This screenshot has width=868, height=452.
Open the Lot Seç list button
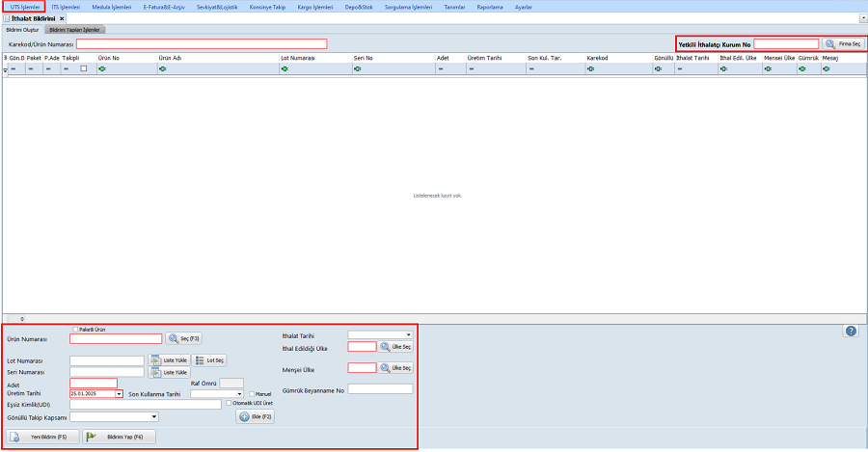coord(210,360)
